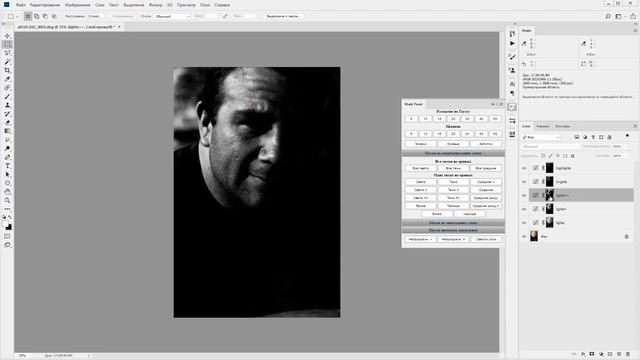
Task: Click Все света button in Mask Panel
Action: [x=420, y=168]
